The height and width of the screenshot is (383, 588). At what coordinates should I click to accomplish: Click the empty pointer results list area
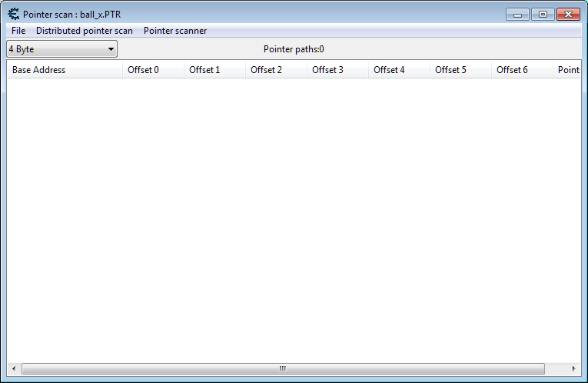click(292, 215)
